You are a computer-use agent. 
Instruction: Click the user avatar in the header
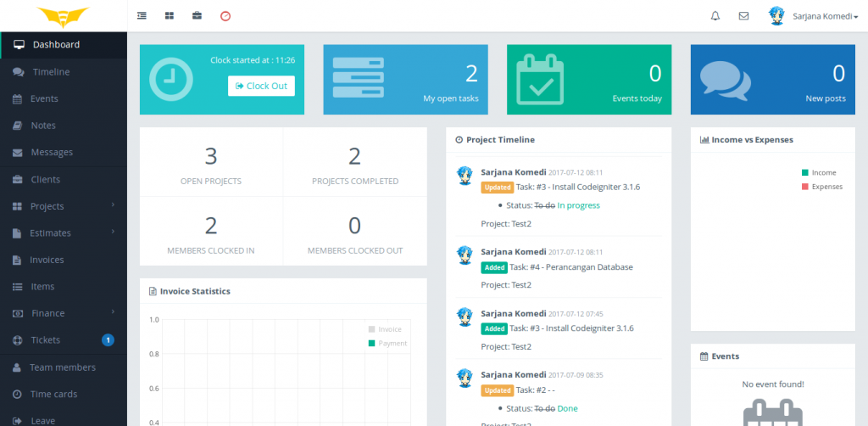tap(777, 16)
